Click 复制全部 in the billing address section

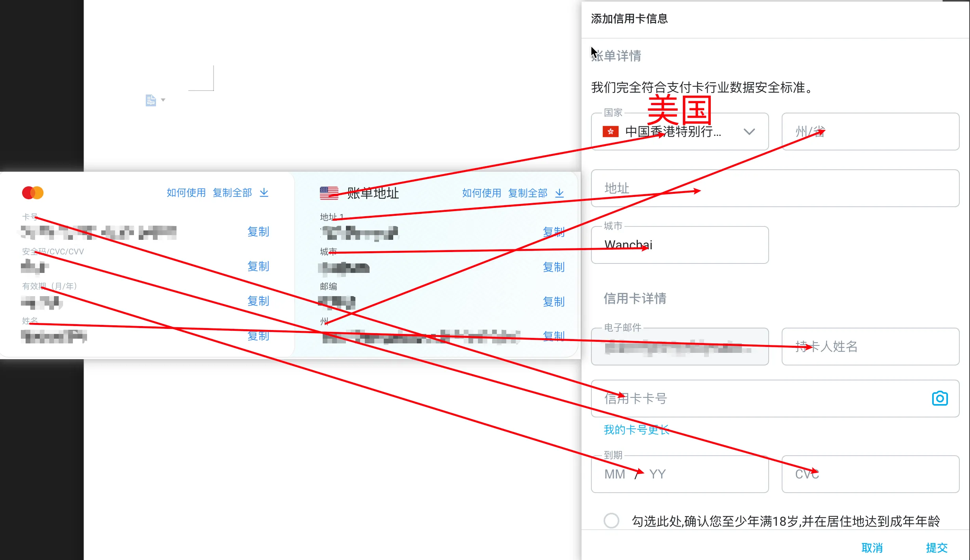(x=527, y=193)
